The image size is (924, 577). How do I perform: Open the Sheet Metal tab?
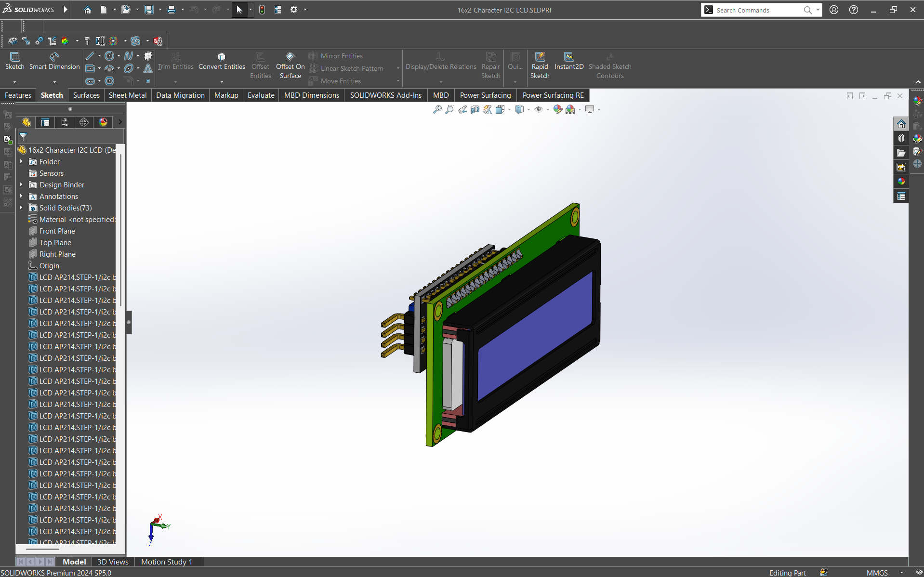tap(127, 95)
